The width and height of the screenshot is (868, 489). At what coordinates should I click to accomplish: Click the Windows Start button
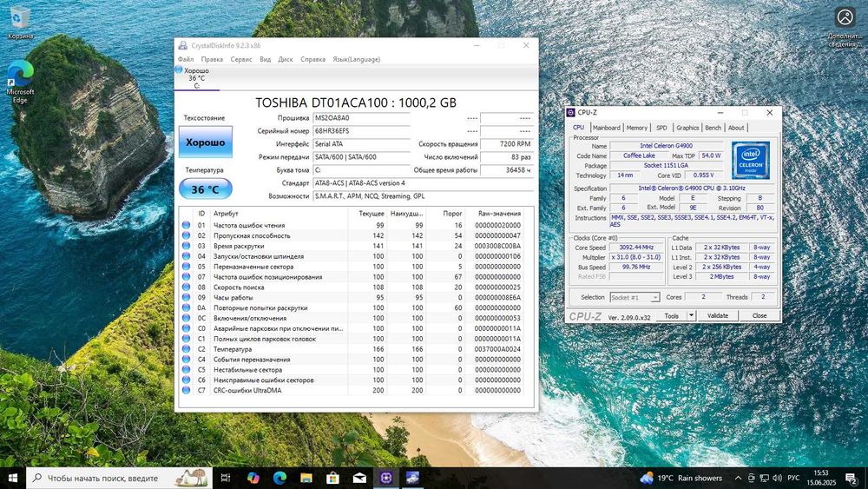[x=13, y=478]
